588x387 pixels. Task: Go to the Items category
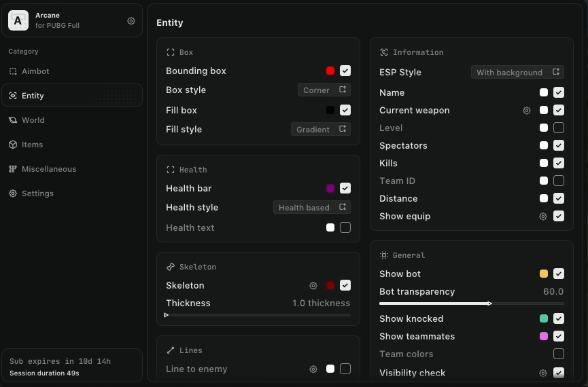(x=32, y=145)
